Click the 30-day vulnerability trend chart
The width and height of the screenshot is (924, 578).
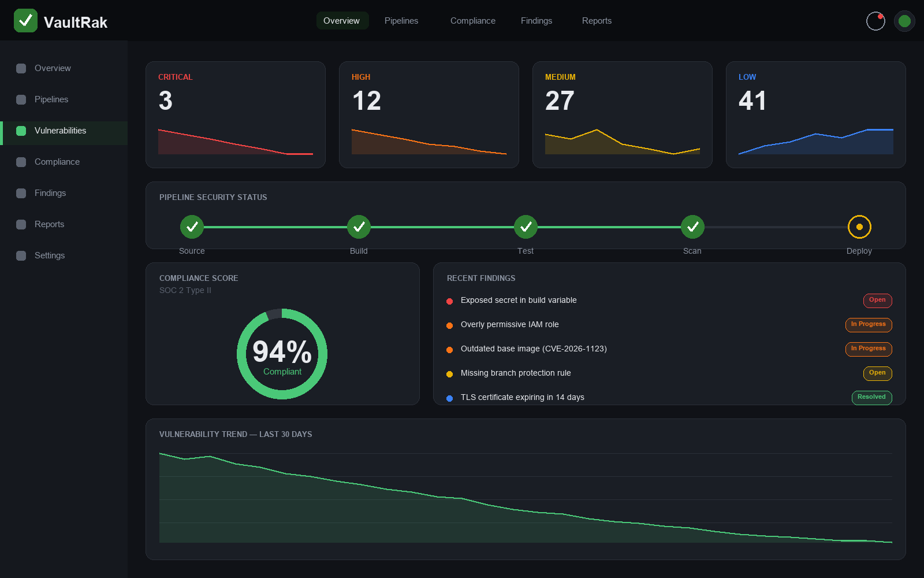click(526, 498)
